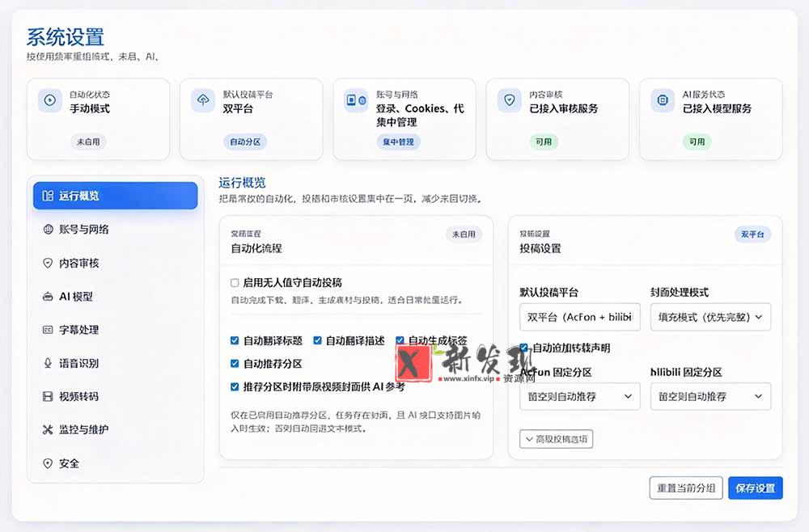The height and width of the screenshot is (532, 809).
Task: Toggle the 自动追加转载声明 checkbox
Action: click(523, 348)
